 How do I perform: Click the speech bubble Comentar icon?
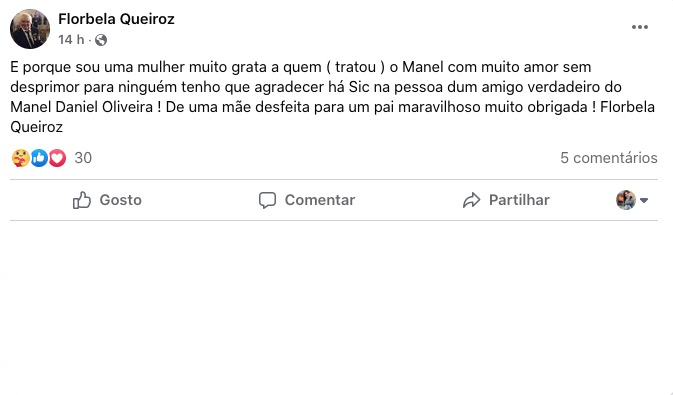pyautogui.click(x=267, y=200)
